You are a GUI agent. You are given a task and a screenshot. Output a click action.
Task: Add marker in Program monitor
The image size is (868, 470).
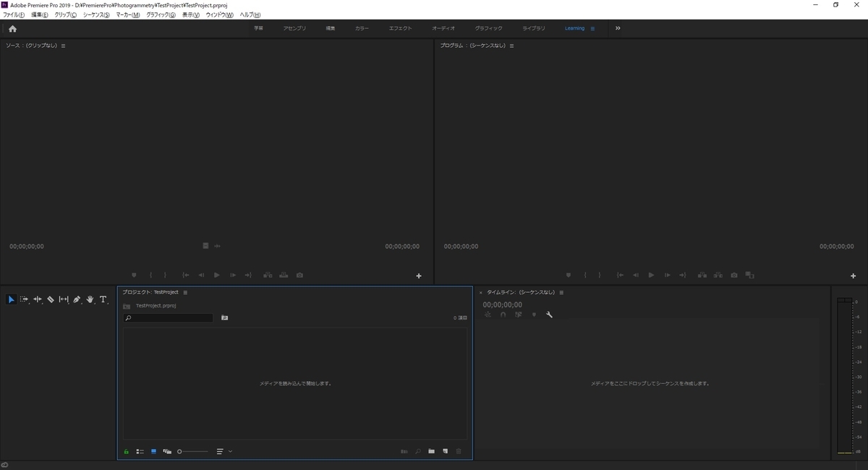(x=569, y=275)
